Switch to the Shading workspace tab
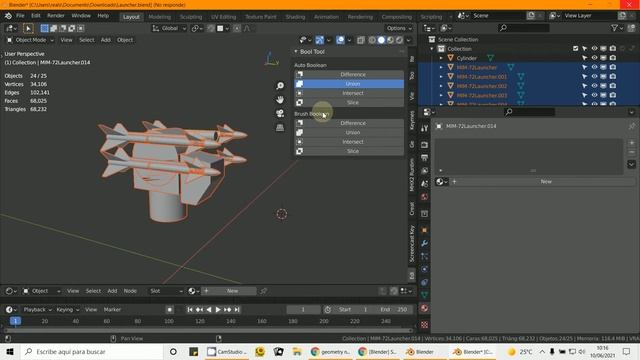 295,17
